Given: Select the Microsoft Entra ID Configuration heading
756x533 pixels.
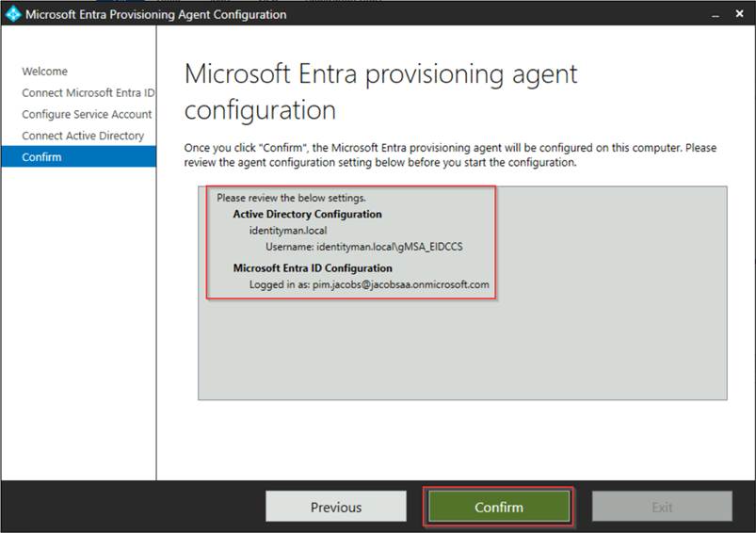Looking at the screenshot, I should pyautogui.click(x=313, y=268).
